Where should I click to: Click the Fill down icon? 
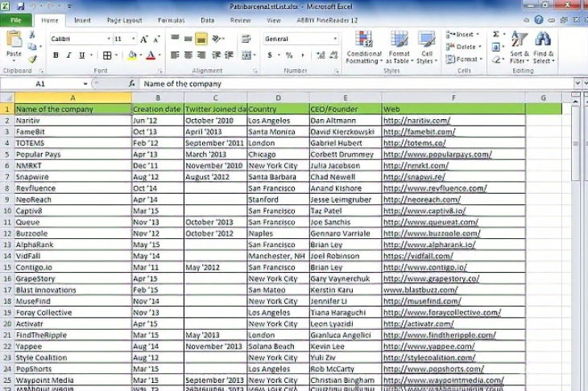coord(495,47)
